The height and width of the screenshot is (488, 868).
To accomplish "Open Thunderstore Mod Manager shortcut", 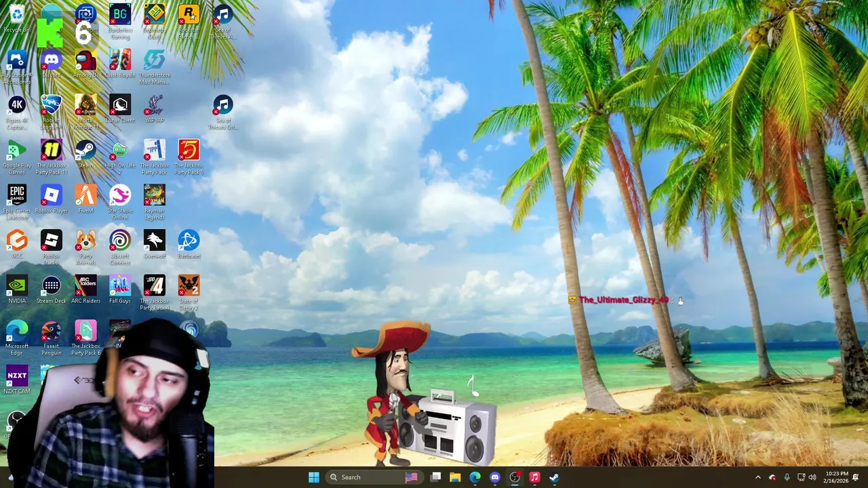I will pyautogui.click(x=155, y=68).
